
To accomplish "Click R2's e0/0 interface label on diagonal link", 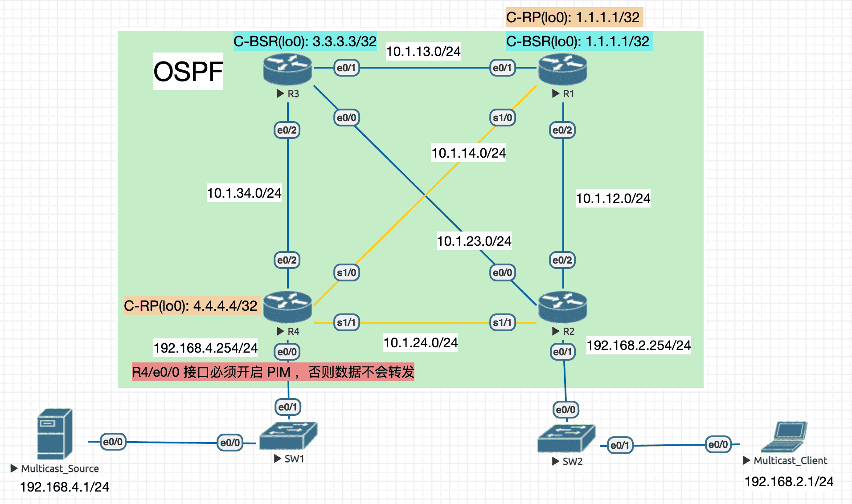I will click(x=502, y=272).
